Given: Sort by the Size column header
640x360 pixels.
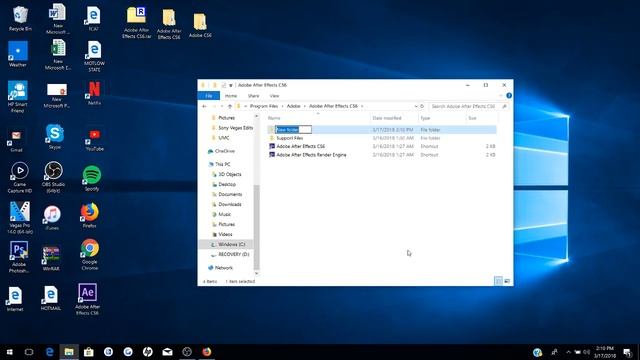Looking at the screenshot, I should (482, 118).
